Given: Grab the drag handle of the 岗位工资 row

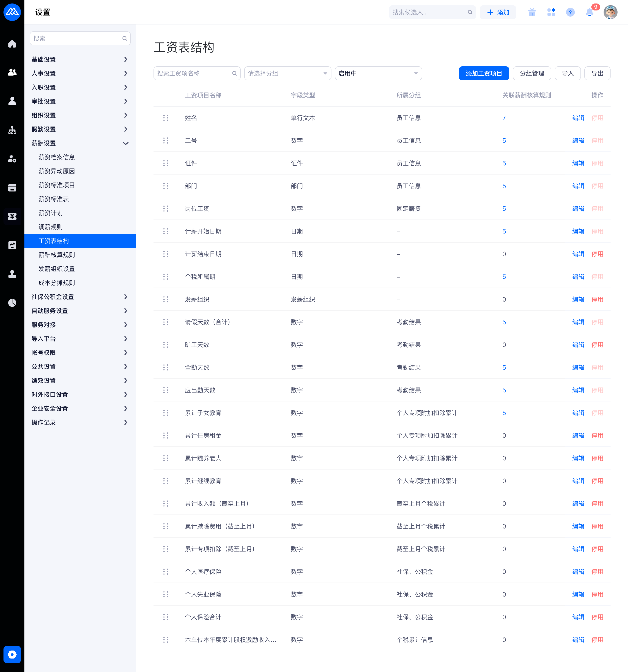Looking at the screenshot, I should click(x=166, y=209).
